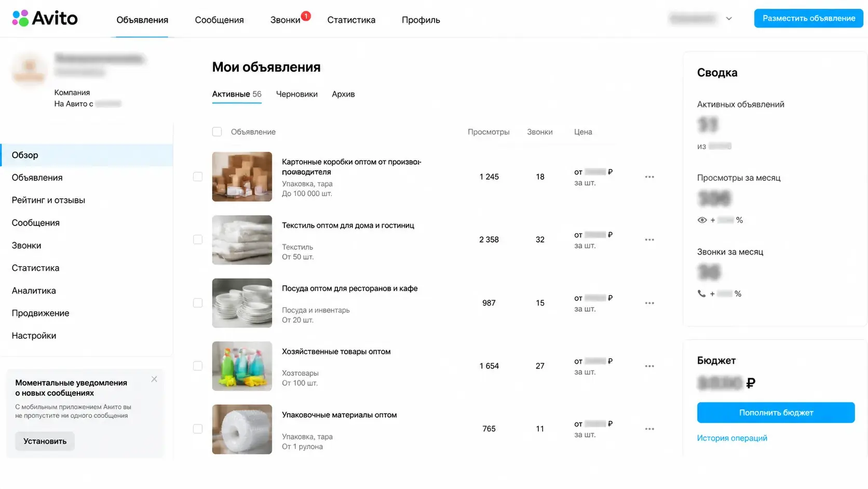Switch to the Архив tab
This screenshot has height=489, width=868.
343,94
